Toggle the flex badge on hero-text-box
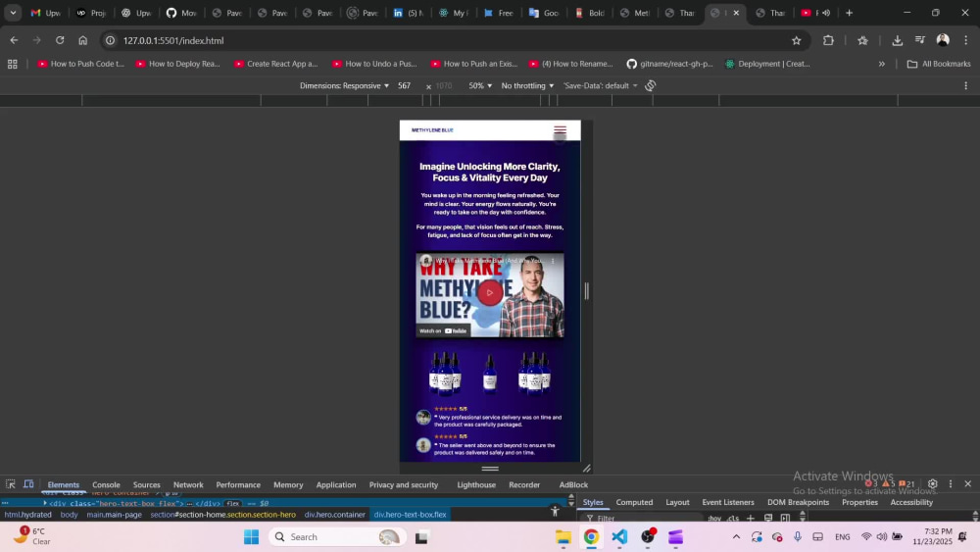 click(x=233, y=503)
